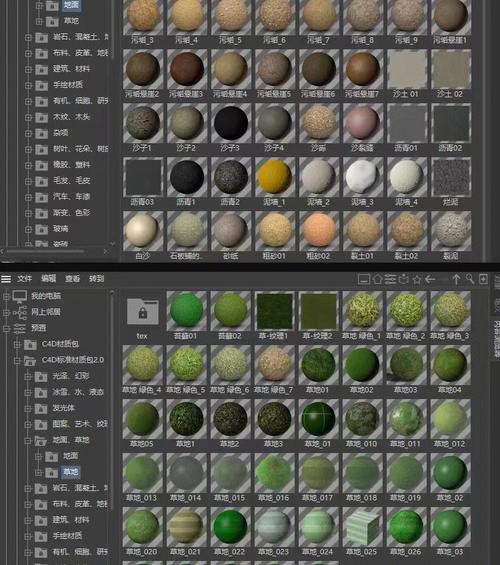Click the presets sliders icon in toolbar

[x=390, y=279]
